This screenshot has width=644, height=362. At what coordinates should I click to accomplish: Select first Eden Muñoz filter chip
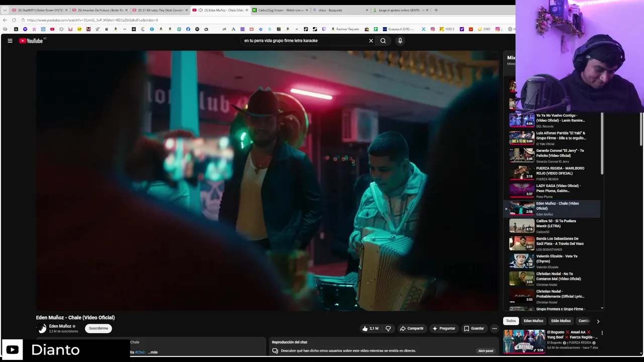pyautogui.click(x=533, y=321)
